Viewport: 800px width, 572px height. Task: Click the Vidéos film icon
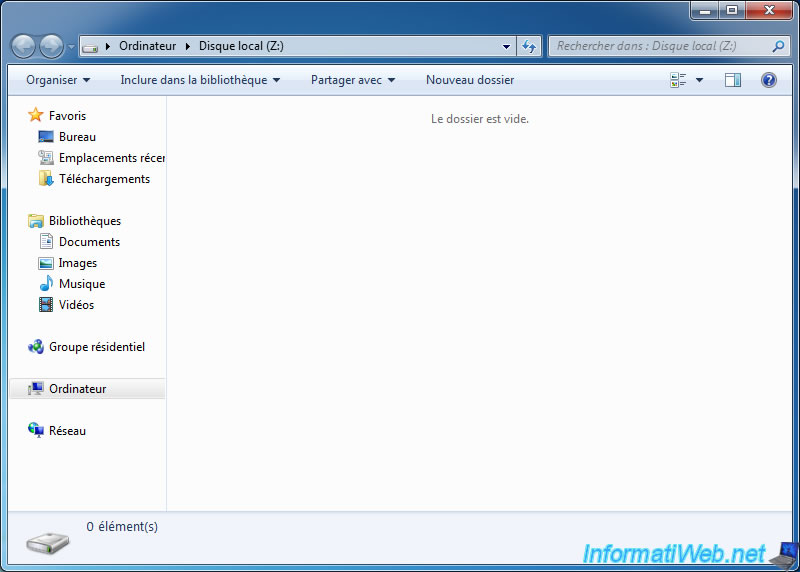click(x=46, y=305)
